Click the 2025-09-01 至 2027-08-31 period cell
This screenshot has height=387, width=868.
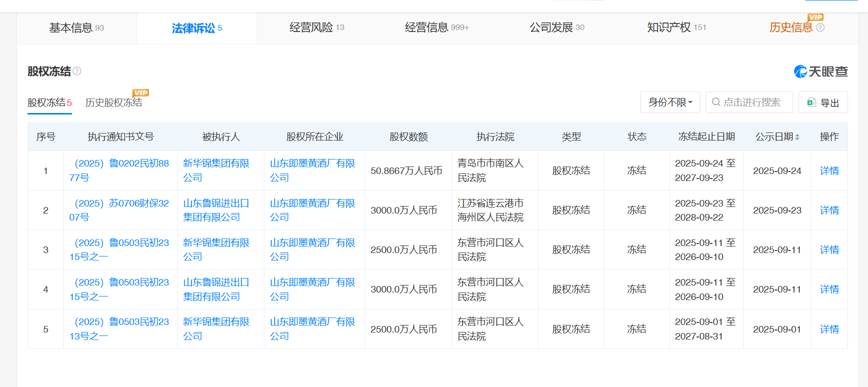pos(706,329)
